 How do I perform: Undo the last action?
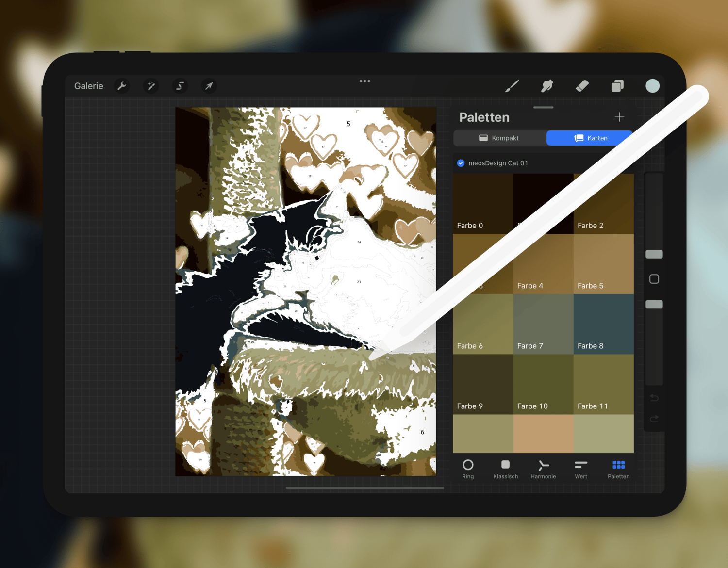(654, 398)
